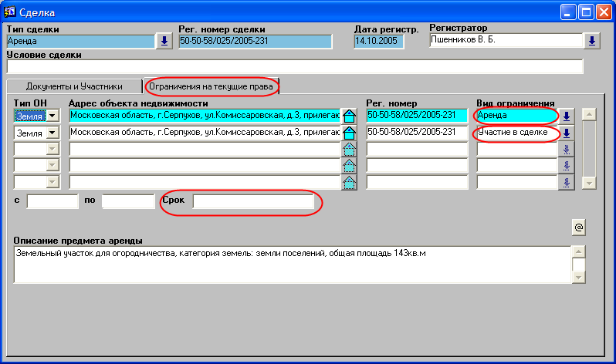
Task: Close the Сделка window
Action: click(x=604, y=12)
